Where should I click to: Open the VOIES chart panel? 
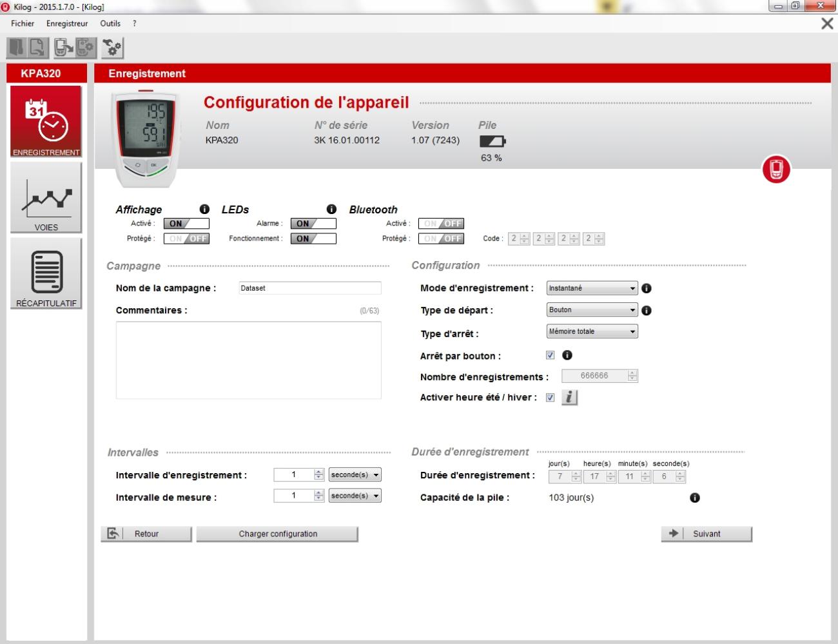(46, 197)
